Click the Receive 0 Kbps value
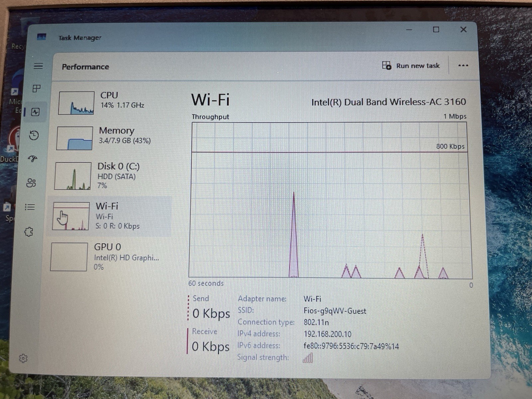This screenshot has height=399, width=532. point(210,346)
